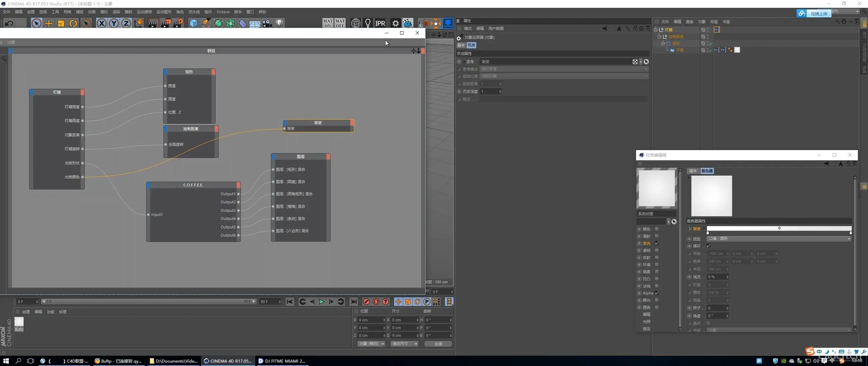Viewport: 868px width, 366px height.
Task: Open the 运动图形 menu
Action: [x=164, y=12]
